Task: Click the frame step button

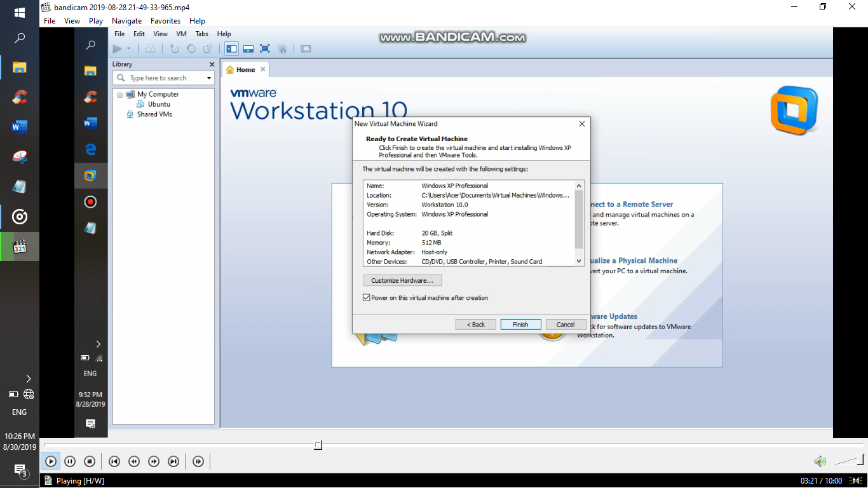Action: coord(198,461)
